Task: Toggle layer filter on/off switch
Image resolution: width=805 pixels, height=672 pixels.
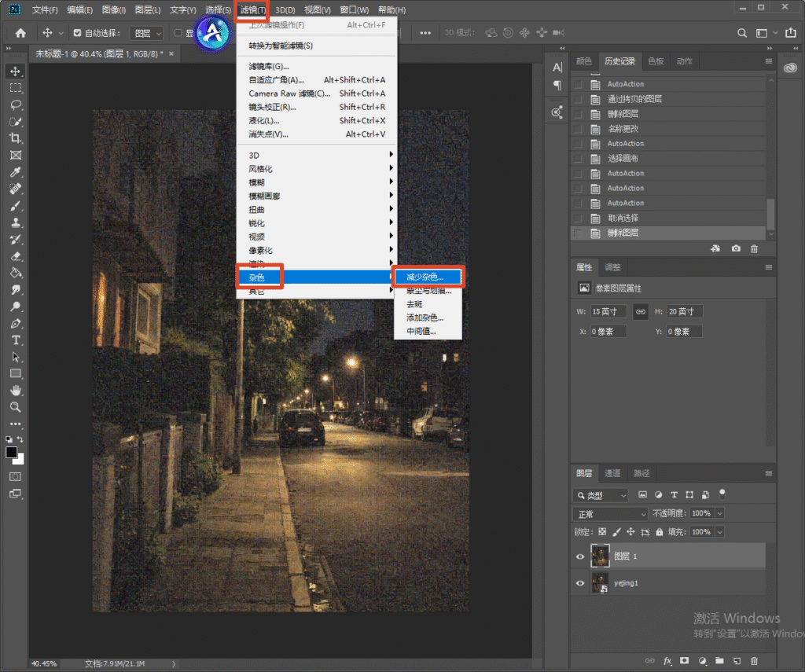Action: pos(722,494)
